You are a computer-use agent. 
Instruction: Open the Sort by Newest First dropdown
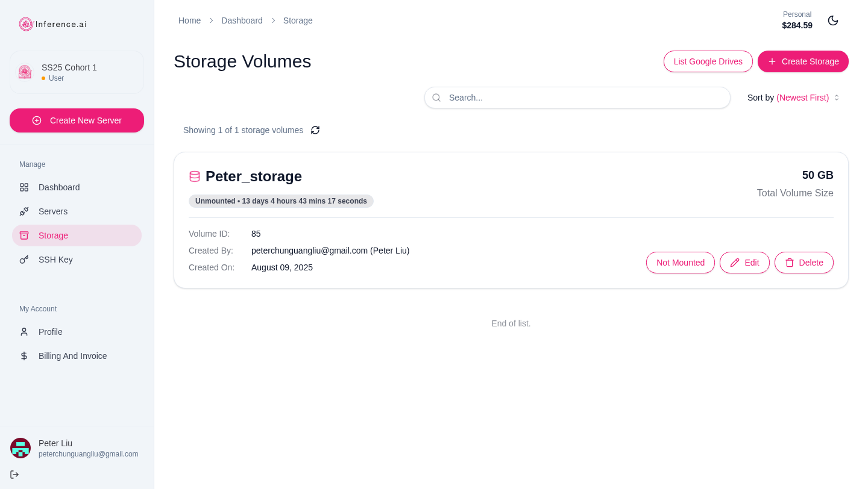(x=793, y=98)
